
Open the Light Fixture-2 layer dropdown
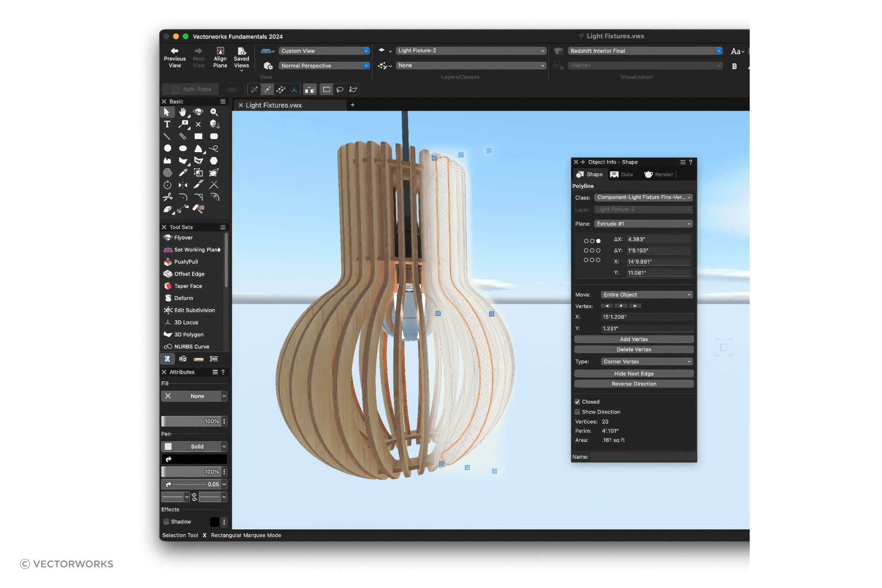(x=471, y=51)
